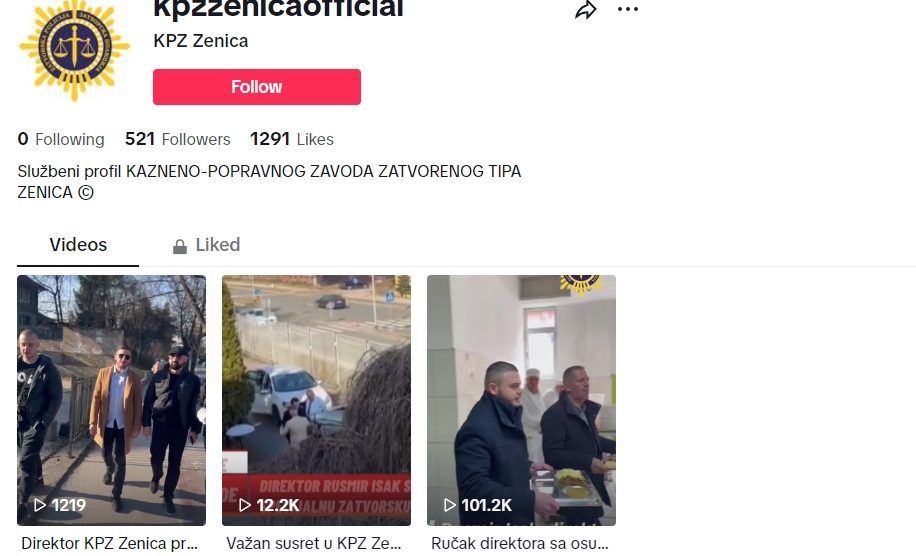Click the KPZ Zenica profile avatar badge

(x=74, y=51)
